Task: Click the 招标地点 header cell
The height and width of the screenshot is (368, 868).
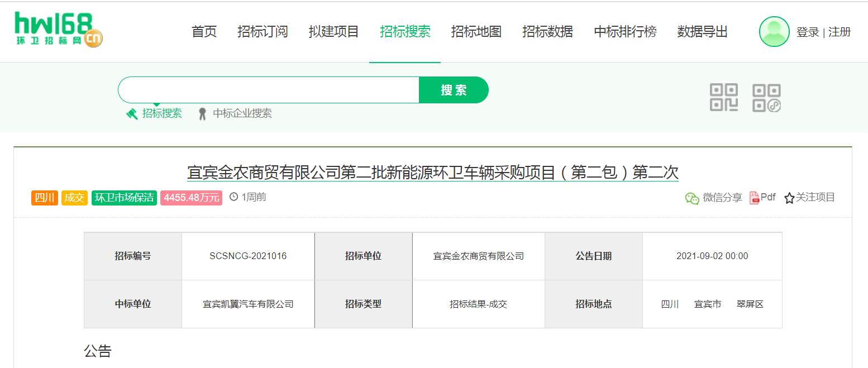Action: tap(594, 304)
